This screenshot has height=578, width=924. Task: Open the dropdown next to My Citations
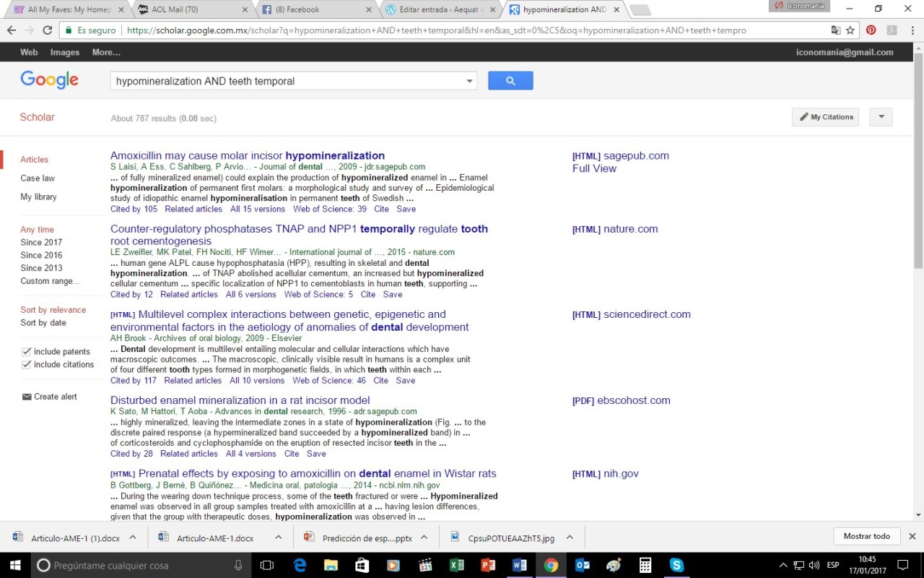881,117
